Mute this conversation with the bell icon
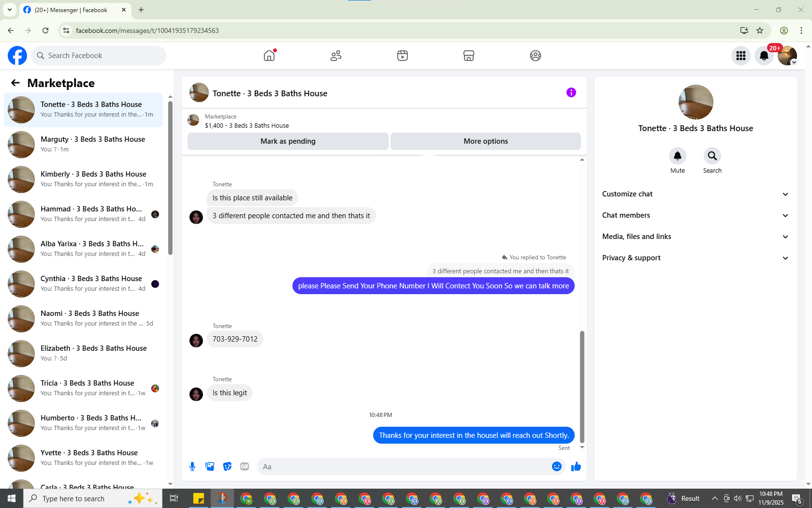The height and width of the screenshot is (508, 812). [x=678, y=156]
